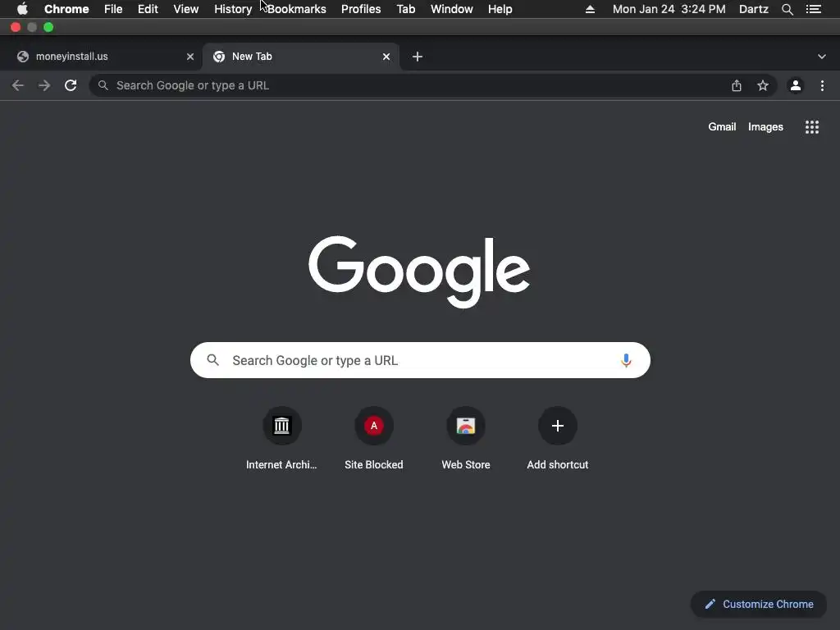The width and height of the screenshot is (840, 630).
Task: Click the Images link
Action: [x=765, y=127]
